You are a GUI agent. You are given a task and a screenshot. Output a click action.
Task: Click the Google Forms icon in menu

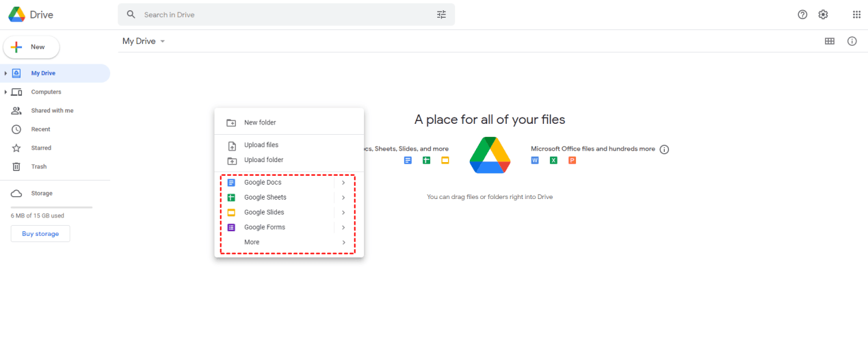231,228
